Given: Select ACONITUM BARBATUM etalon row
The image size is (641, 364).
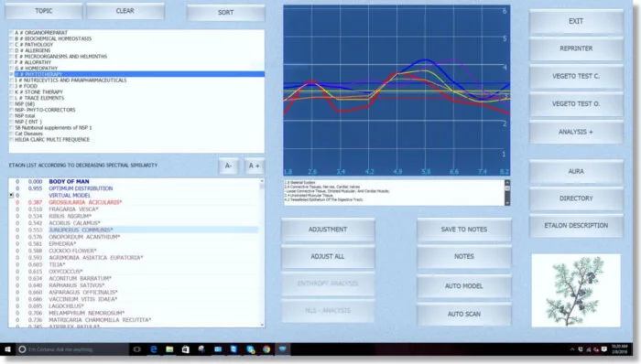Looking at the screenshot, I should click(x=134, y=279).
